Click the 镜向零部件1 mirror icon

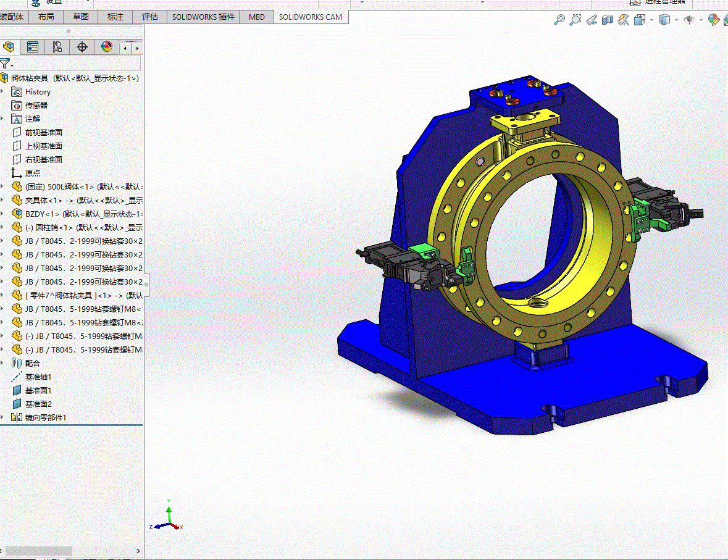tap(17, 417)
